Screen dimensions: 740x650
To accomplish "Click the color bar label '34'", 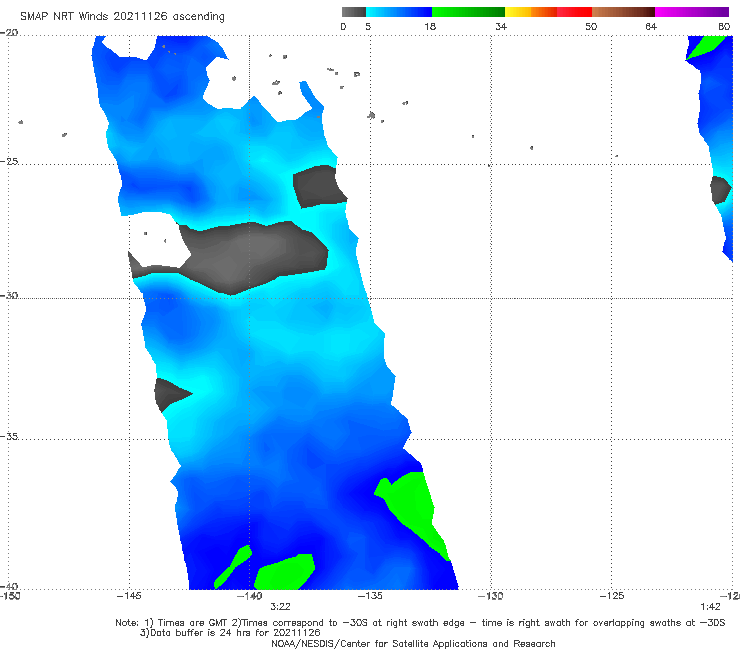I will click(501, 27).
